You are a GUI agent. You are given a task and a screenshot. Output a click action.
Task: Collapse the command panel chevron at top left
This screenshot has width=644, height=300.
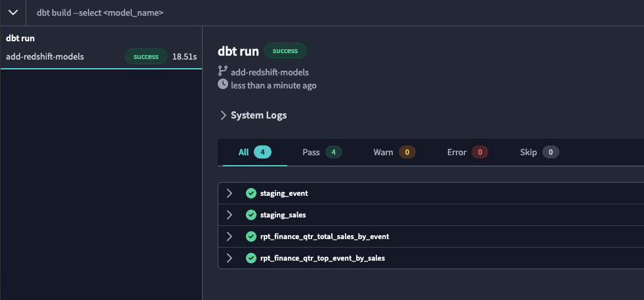point(12,12)
